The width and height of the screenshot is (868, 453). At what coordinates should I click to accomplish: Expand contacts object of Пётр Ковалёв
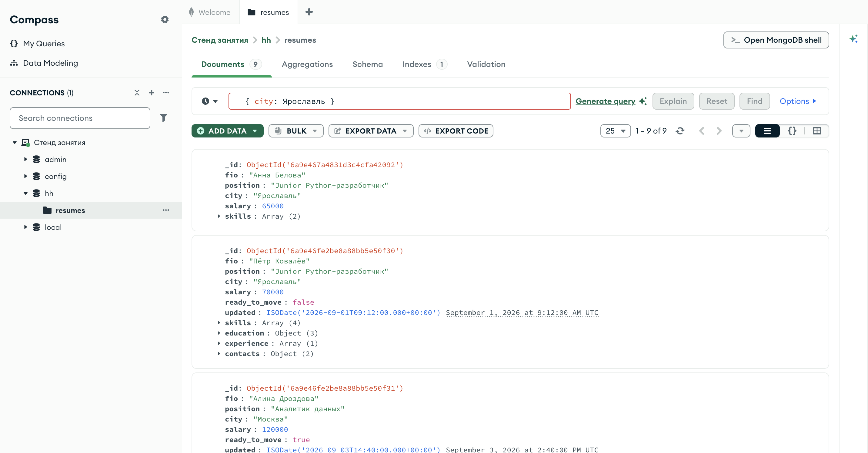[219, 353]
